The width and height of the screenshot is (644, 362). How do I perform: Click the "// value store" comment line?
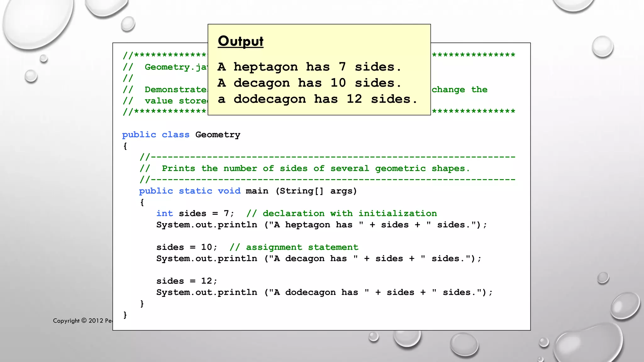[x=165, y=101]
